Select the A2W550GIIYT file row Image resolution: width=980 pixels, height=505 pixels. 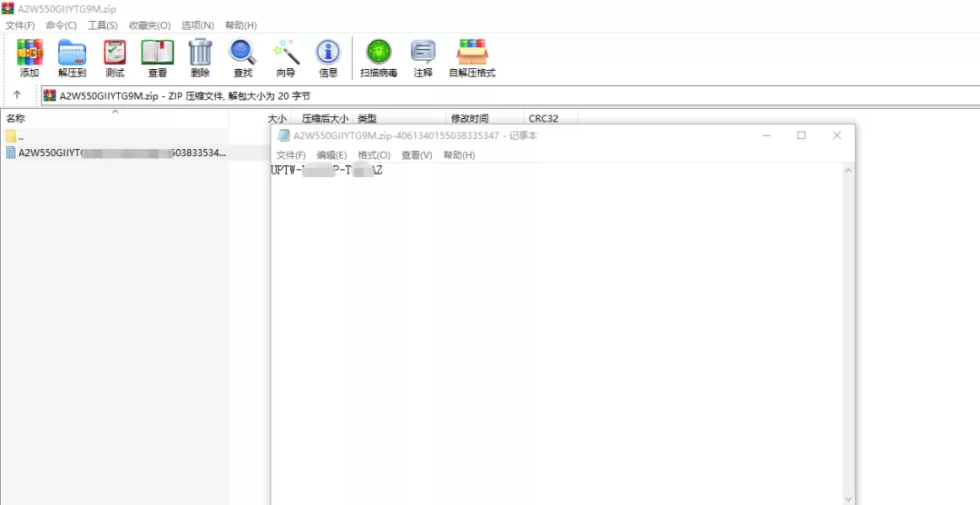pyautogui.click(x=115, y=153)
